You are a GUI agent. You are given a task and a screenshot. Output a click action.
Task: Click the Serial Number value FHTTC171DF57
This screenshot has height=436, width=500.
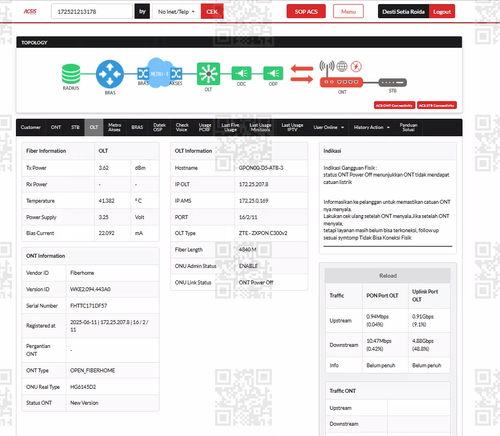coord(88,306)
